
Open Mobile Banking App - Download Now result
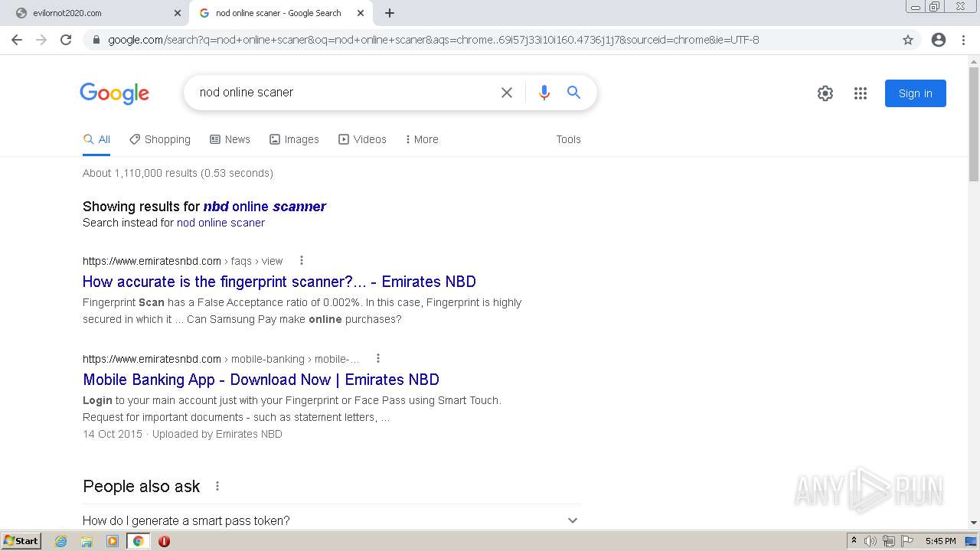tap(261, 380)
